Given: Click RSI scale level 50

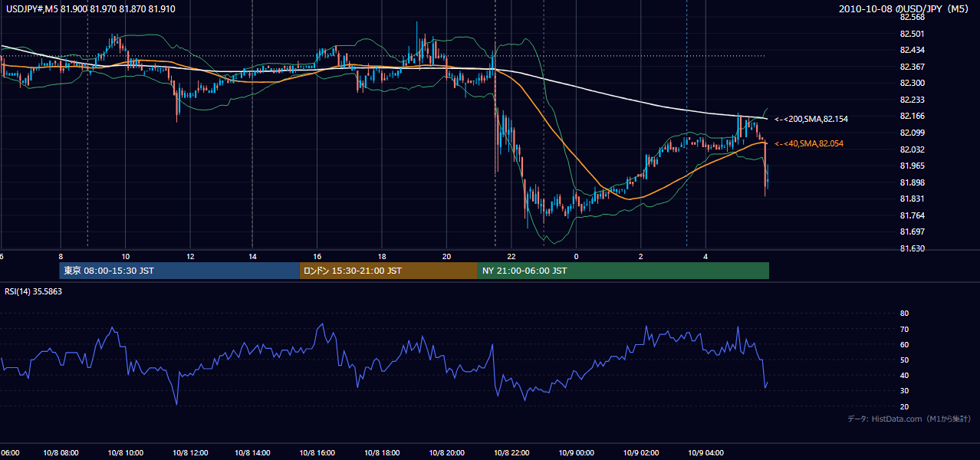Looking at the screenshot, I should 904,360.
